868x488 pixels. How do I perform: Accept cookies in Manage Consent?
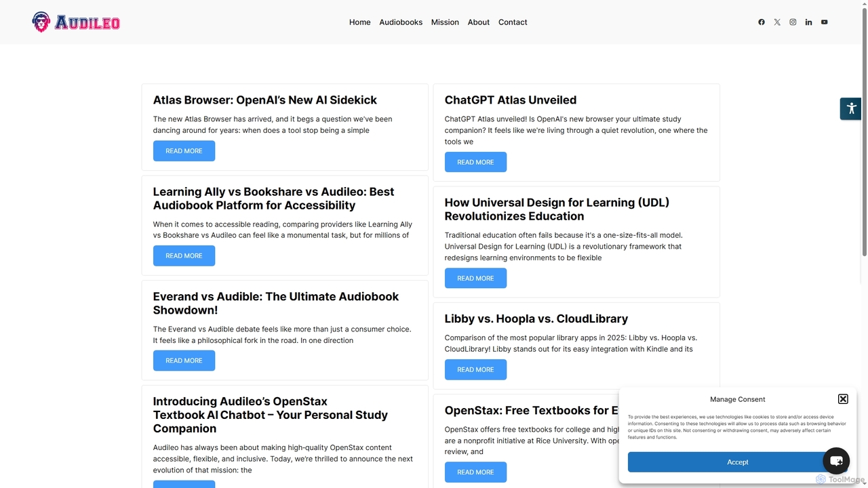click(738, 462)
